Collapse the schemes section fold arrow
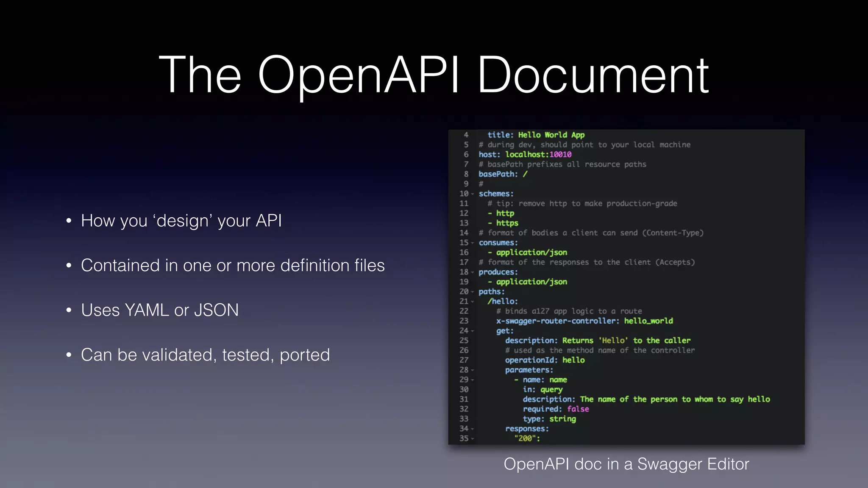This screenshot has height=488, width=868. [473, 194]
